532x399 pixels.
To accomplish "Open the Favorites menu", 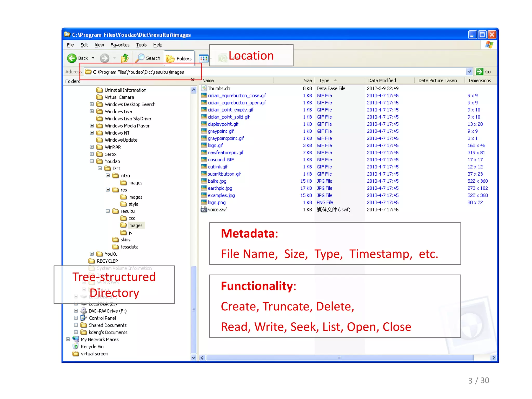I will coord(120,45).
